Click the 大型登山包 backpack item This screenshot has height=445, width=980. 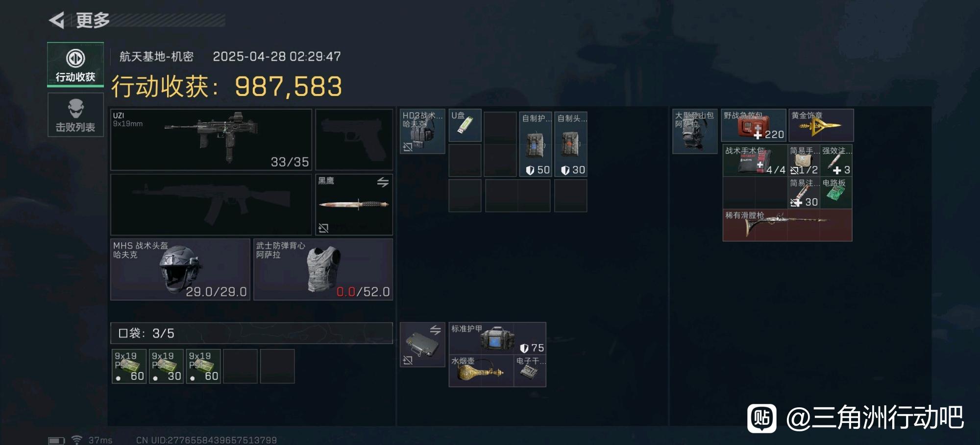pos(695,131)
